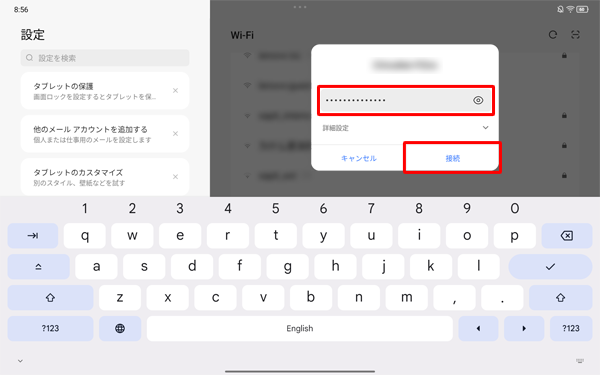Screen dimensions: 600x375
Task: Tap the right Shift key
Action: coord(561,298)
